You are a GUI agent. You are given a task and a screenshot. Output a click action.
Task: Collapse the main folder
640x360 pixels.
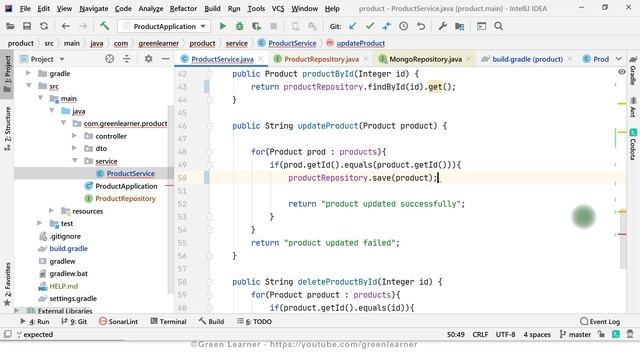(x=40, y=98)
